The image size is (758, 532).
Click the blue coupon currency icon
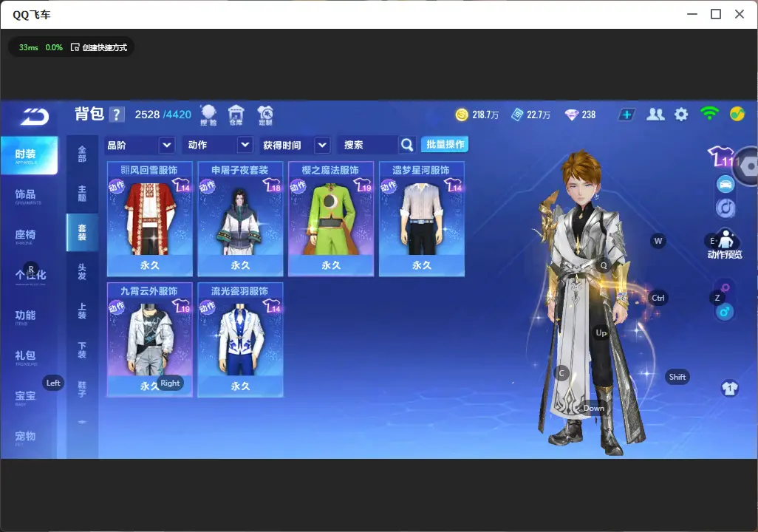517,115
